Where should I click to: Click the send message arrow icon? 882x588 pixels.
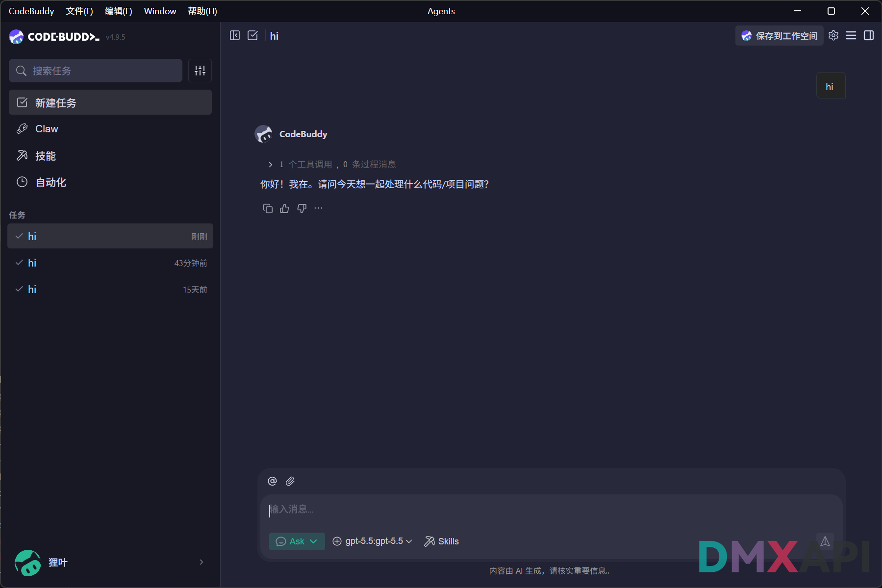point(825,541)
